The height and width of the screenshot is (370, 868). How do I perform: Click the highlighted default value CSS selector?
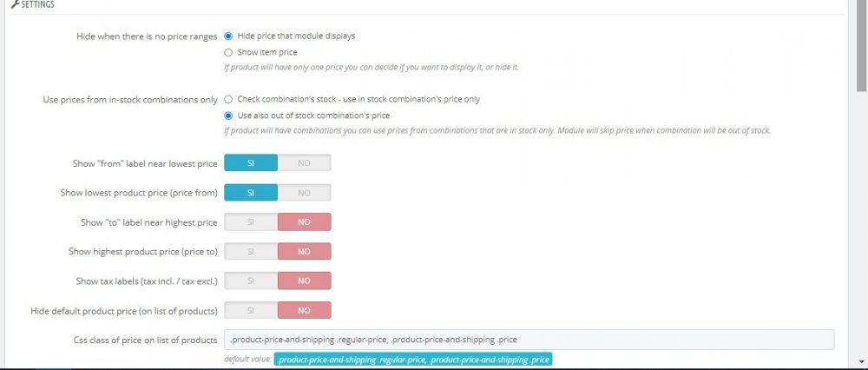coord(413,360)
